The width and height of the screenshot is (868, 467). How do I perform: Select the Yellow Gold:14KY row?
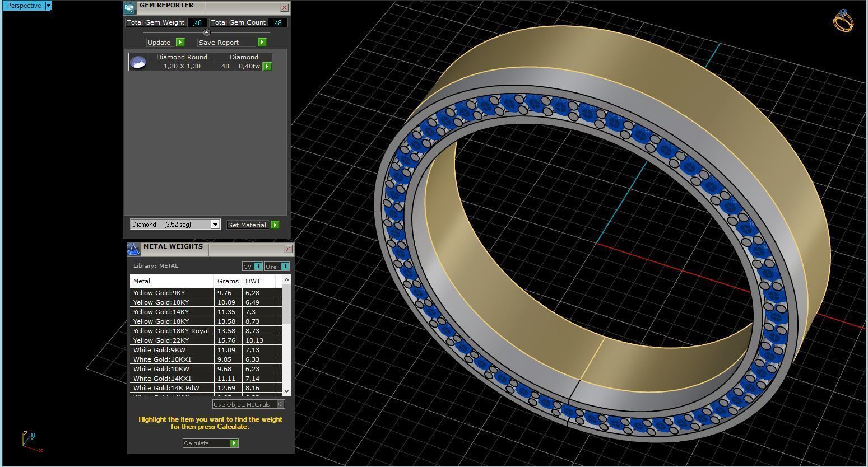click(206, 312)
